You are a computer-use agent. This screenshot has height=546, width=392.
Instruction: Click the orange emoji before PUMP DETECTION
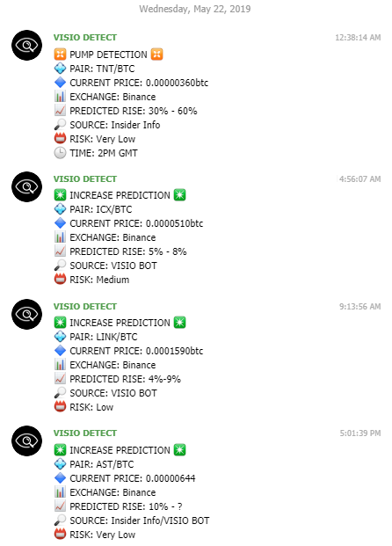pos(60,55)
